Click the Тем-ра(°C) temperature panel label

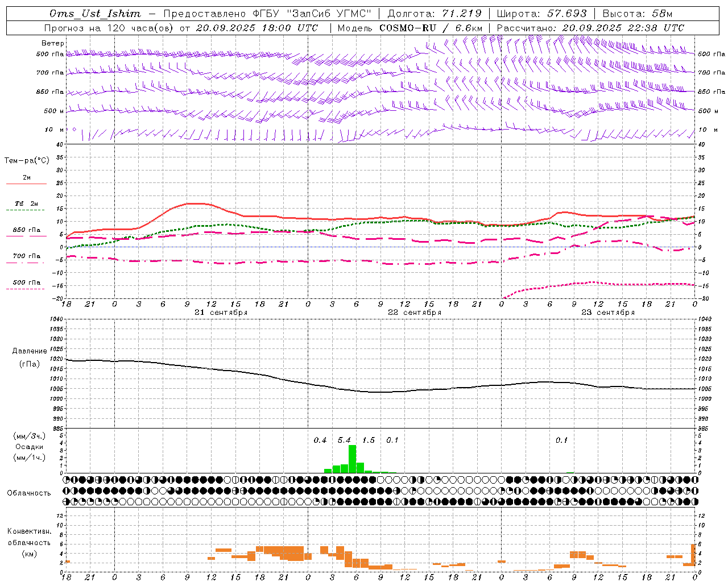[x=27, y=161]
